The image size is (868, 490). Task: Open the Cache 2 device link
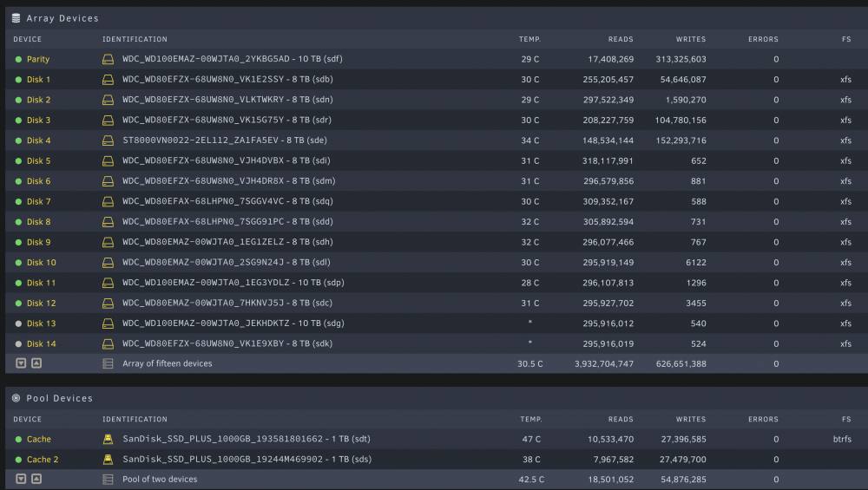[43, 460]
